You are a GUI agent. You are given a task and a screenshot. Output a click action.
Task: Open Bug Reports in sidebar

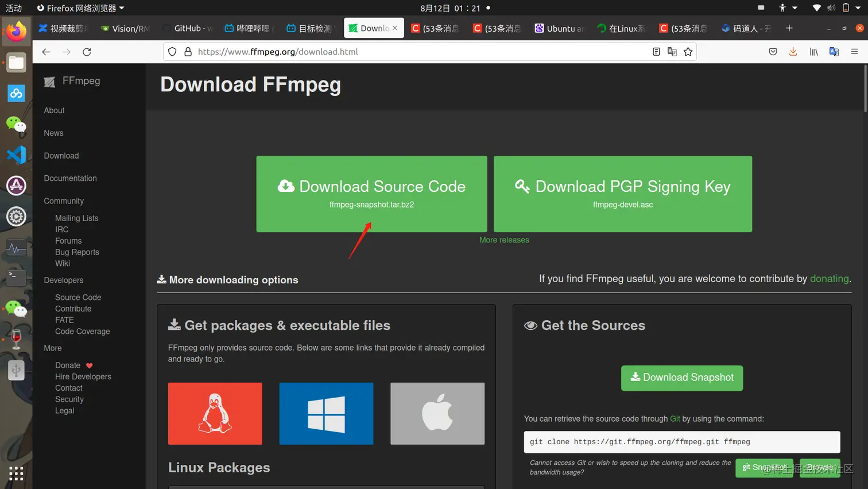point(77,252)
